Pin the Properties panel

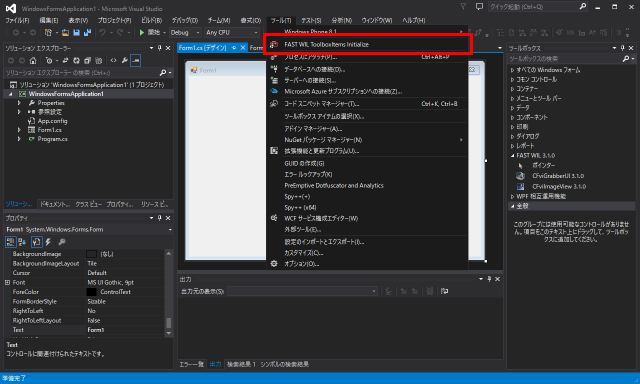click(x=160, y=218)
